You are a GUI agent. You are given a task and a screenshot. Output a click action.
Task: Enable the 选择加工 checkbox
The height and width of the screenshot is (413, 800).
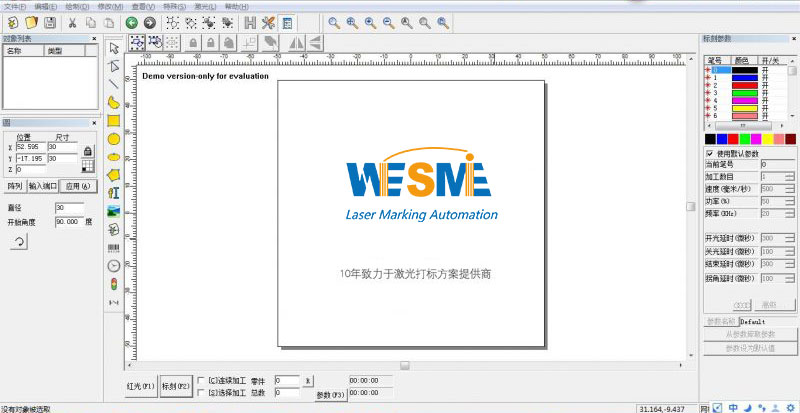click(x=201, y=393)
